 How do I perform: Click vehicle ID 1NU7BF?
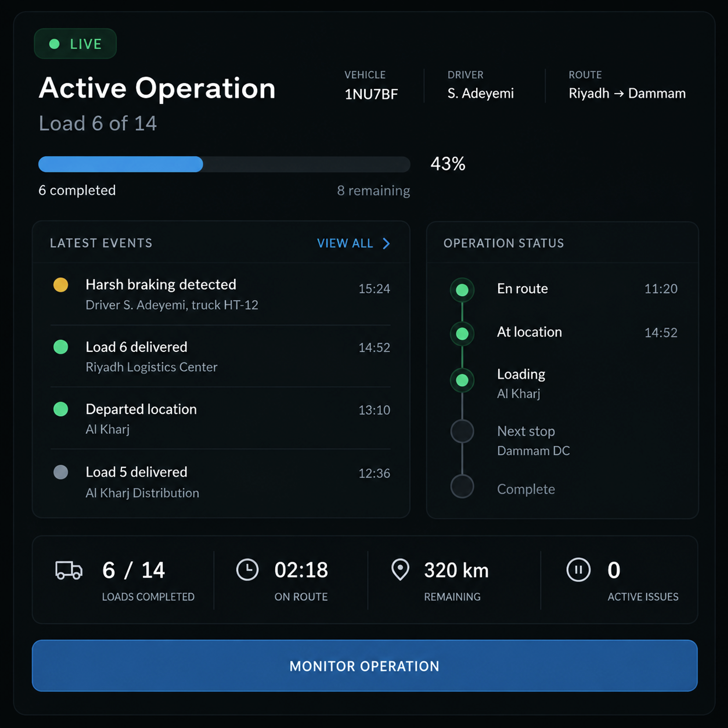[371, 94]
